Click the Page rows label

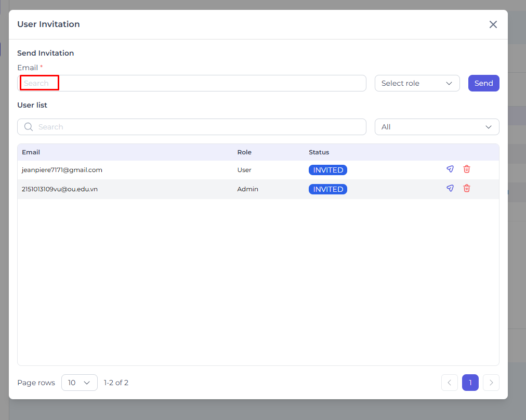36,383
